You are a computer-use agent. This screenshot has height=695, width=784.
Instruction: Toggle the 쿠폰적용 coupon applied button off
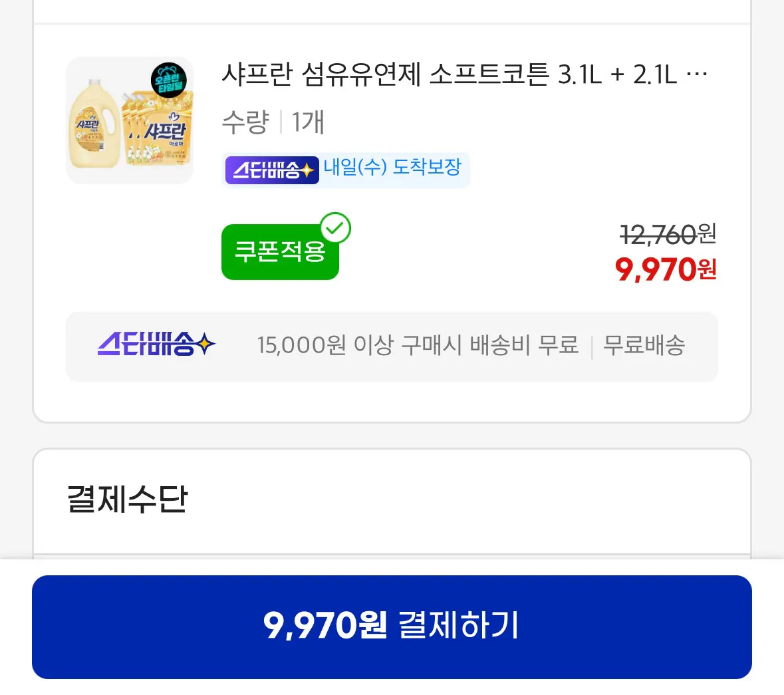(x=280, y=252)
